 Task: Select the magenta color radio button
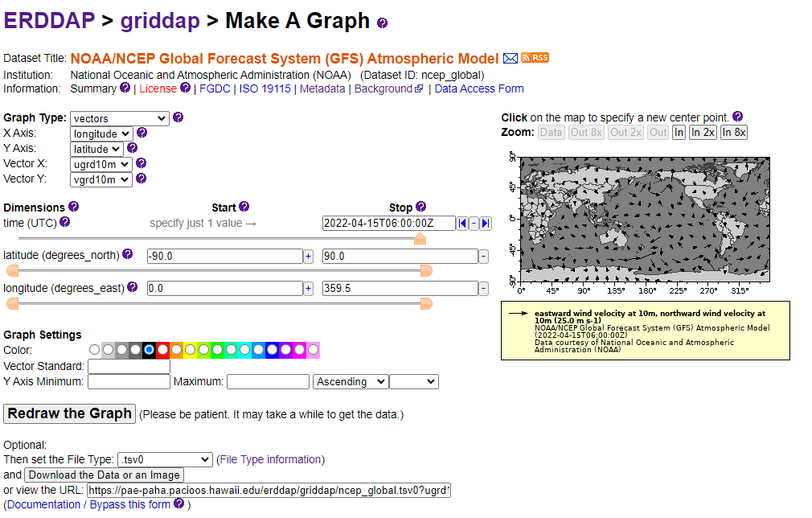click(299, 350)
